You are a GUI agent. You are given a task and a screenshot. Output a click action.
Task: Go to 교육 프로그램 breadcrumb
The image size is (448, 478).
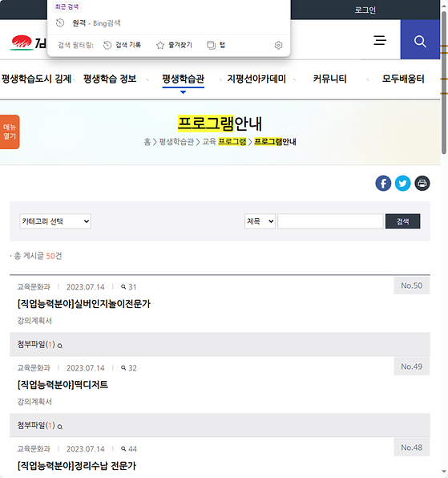224,142
